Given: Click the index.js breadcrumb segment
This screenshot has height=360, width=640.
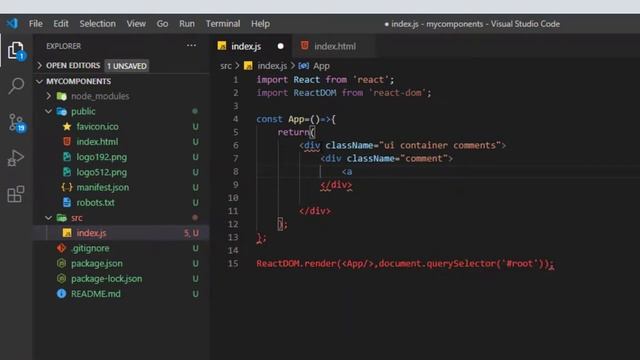Looking at the screenshot, I should (272, 66).
